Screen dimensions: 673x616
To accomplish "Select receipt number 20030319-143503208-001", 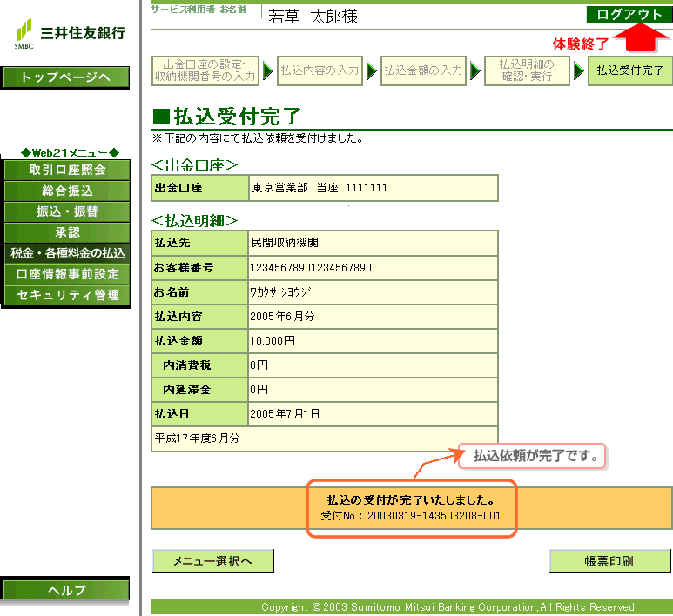I will coord(434,516).
